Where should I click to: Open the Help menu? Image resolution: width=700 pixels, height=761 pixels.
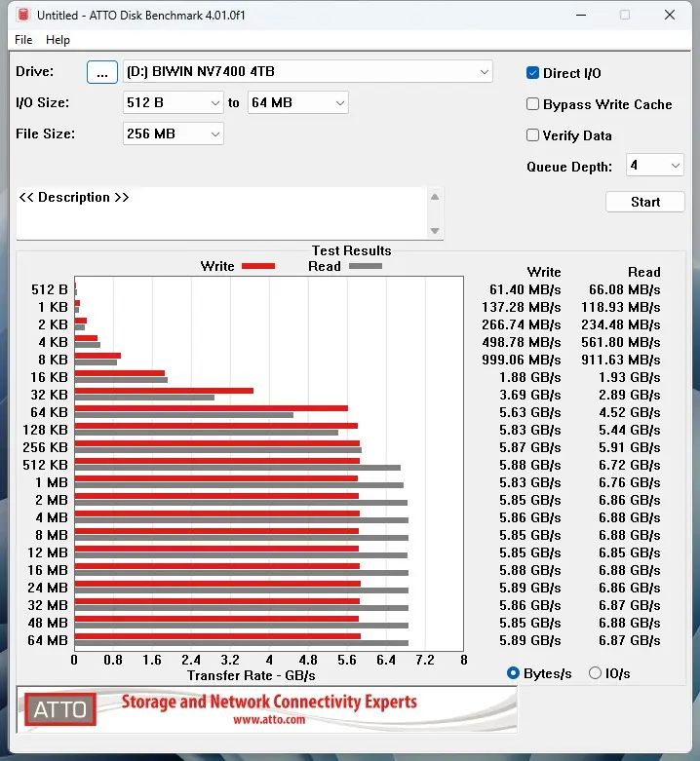pos(58,40)
